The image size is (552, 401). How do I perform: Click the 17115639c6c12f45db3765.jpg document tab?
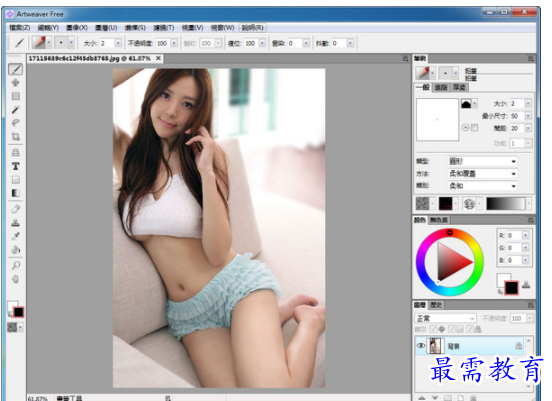pos(95,58)
